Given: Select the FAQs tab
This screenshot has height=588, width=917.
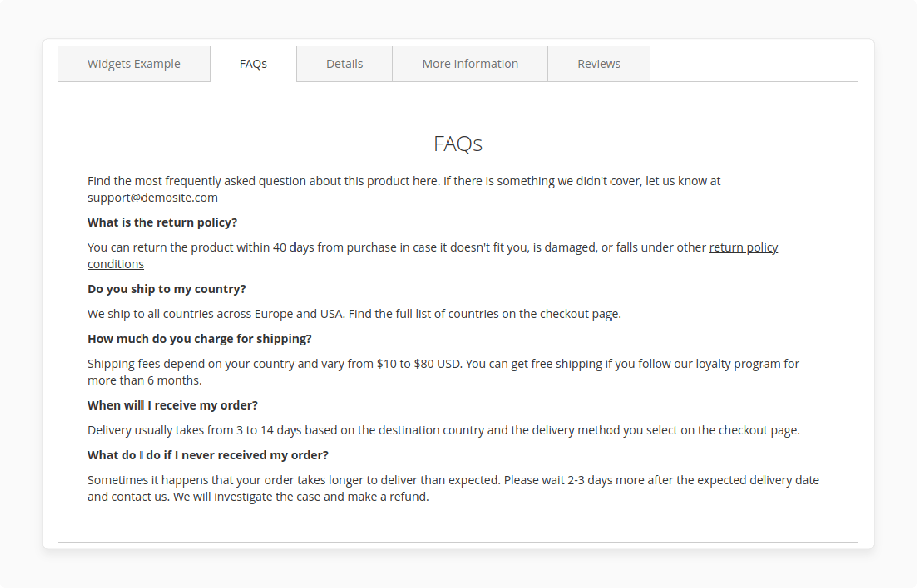Looking at the screenshot, I should coord(253,64).
